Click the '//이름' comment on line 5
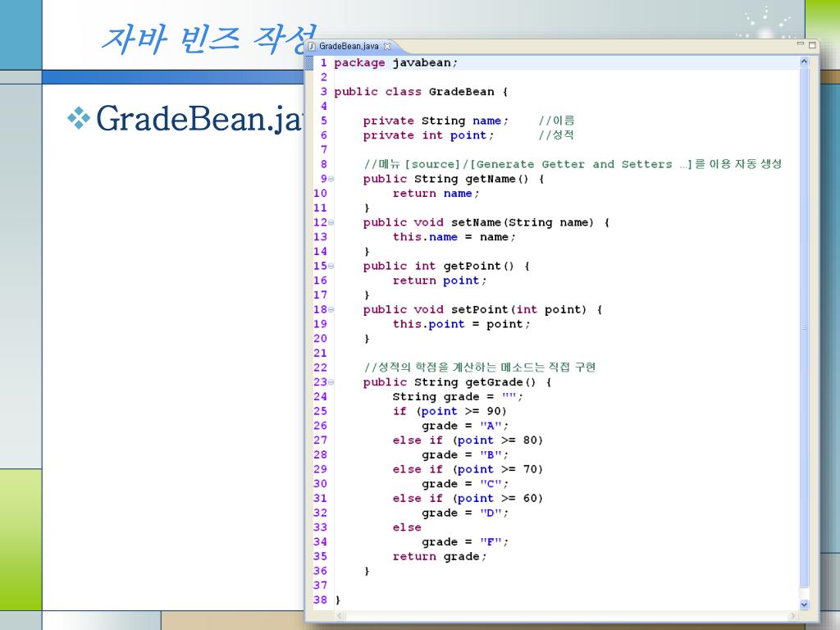 coord(557,121)
